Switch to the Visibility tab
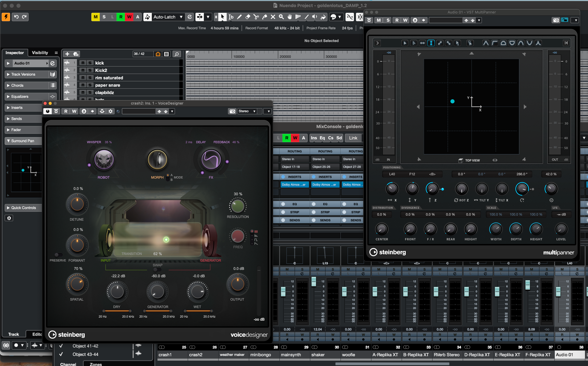This screenshot has width=588, height=366. point(40,53)
